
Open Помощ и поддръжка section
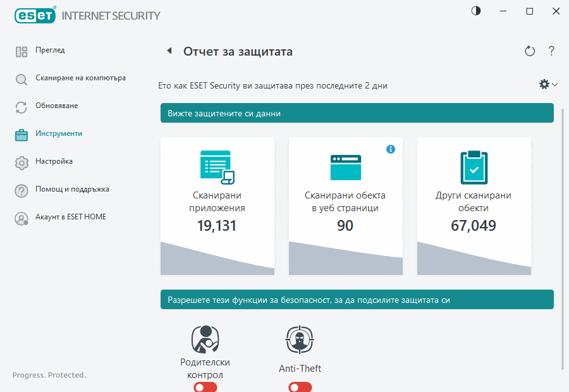[71, 189]
